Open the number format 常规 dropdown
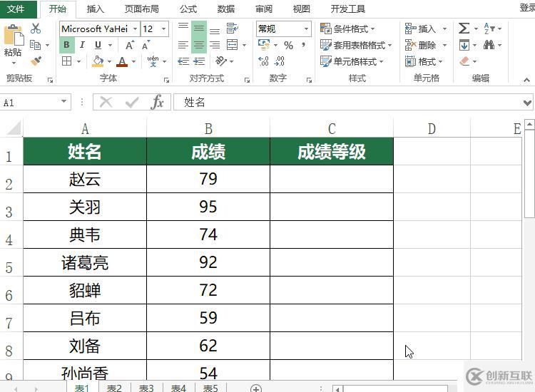The image size is (535, 392). coord(306,29)
